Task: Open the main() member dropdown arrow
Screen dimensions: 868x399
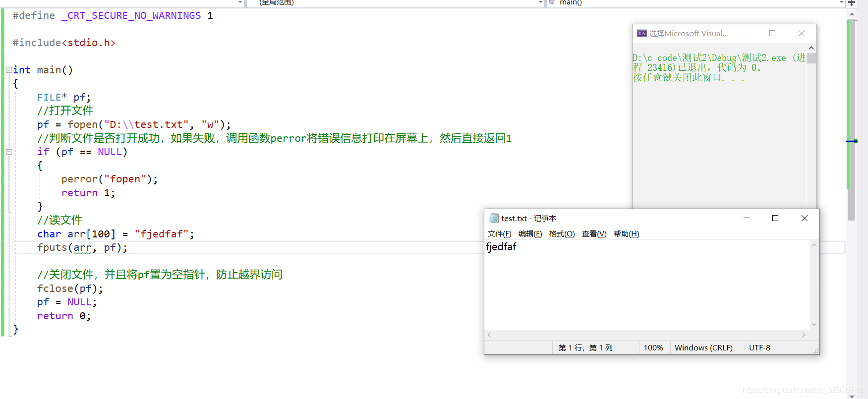Action: coord(841,2)
